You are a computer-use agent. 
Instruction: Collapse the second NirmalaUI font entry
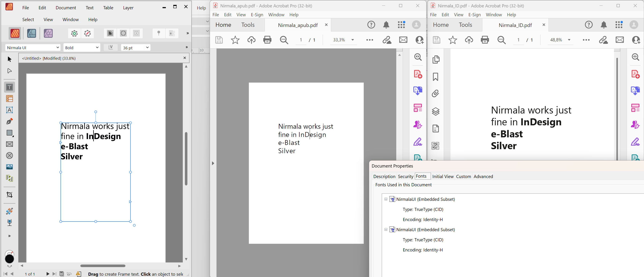(x=386, y=230)
